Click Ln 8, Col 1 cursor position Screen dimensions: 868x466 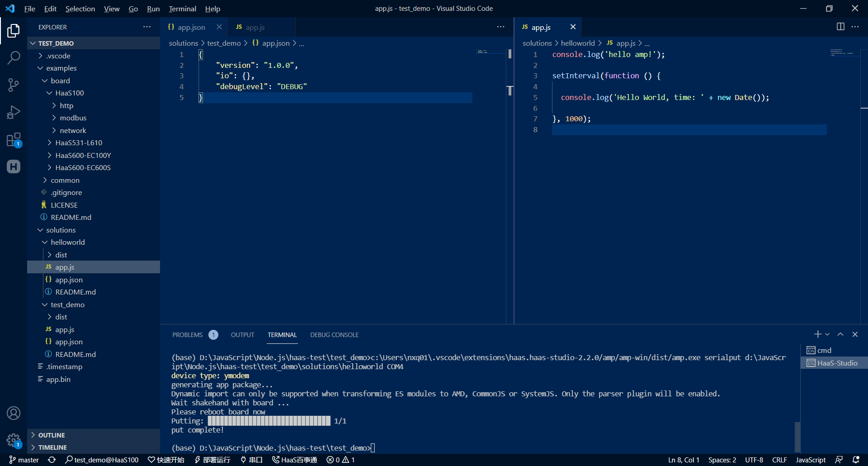click(x=684, y=460)
